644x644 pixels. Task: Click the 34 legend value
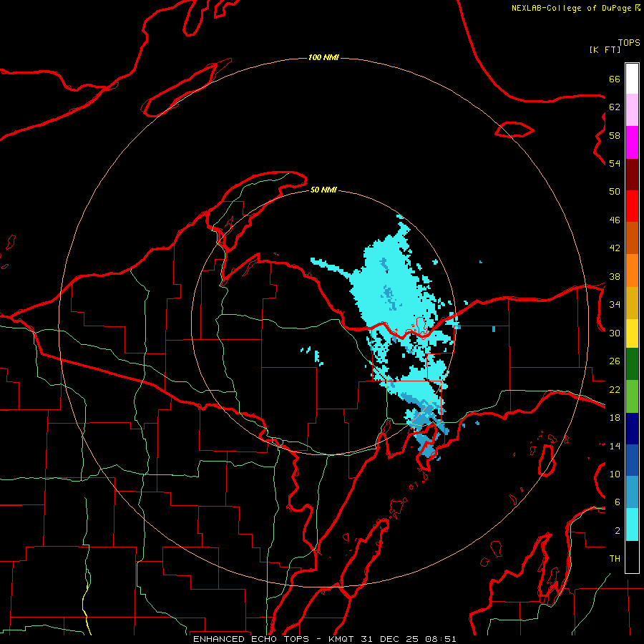pos(615,305)
